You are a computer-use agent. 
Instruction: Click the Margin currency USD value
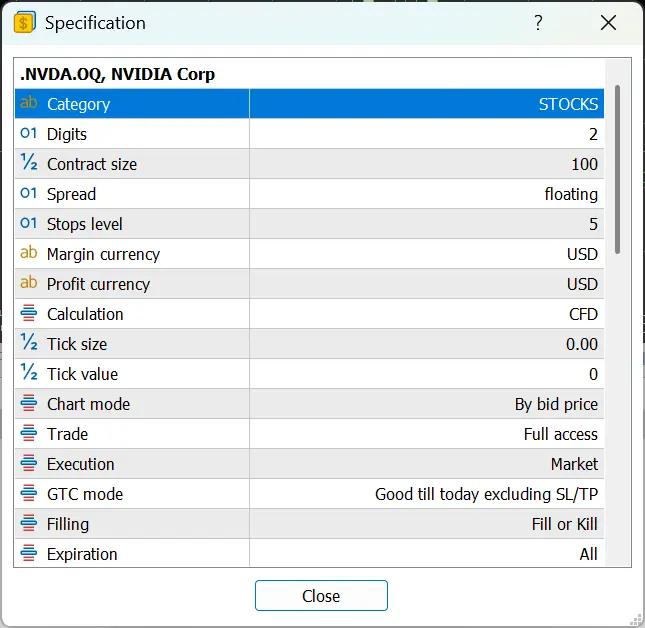point(582,255)
